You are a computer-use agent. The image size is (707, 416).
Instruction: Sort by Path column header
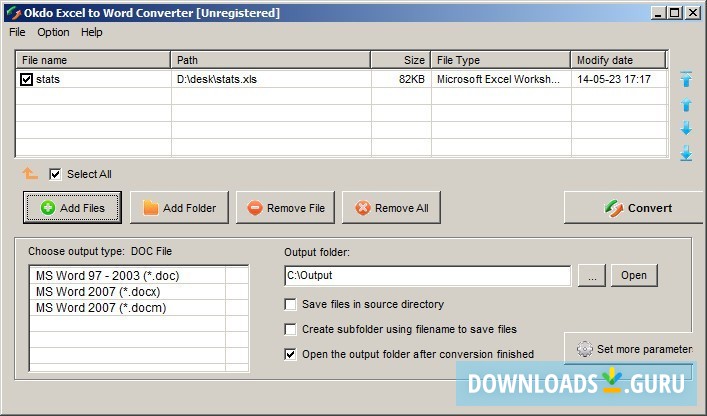pos(271,60)
